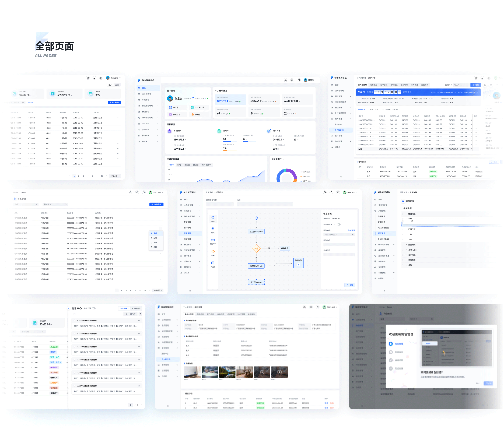Image resolution: width=504 pixels, height=429 pixels.
Task: Pick the 子流程 subprocess palette icon
Action: pos(213,263)
